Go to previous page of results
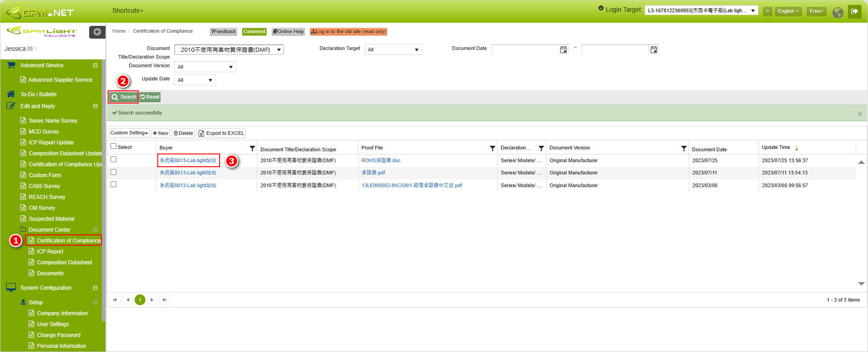The height and width of the screenshot is (352, 868). point(128,300)
